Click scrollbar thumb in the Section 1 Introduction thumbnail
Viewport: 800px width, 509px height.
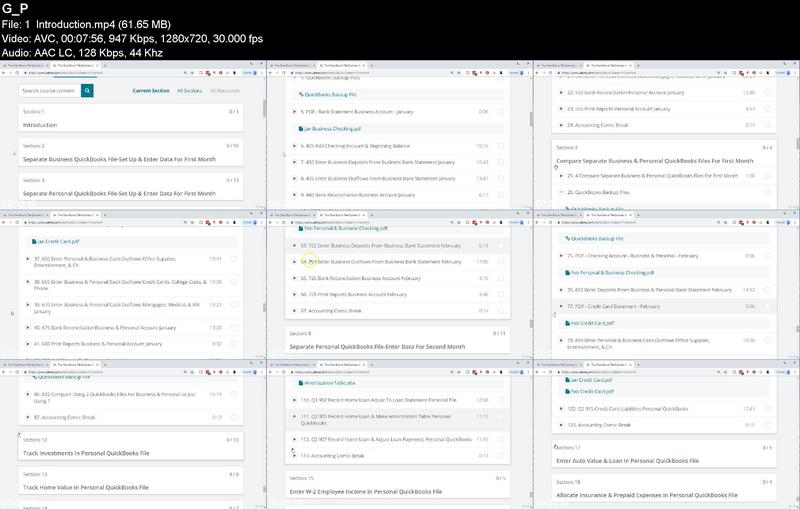pyautogui.click(x=264, y=108)
